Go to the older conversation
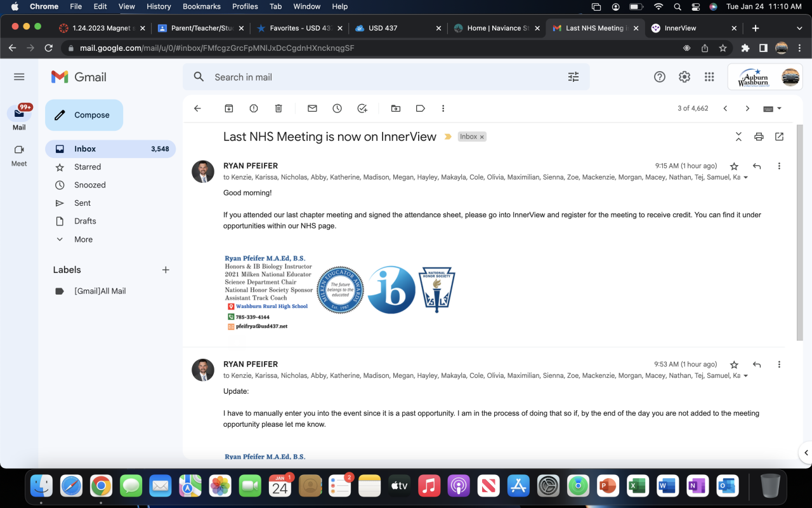Viewport: 812px width, 508px height. point(747,109)
